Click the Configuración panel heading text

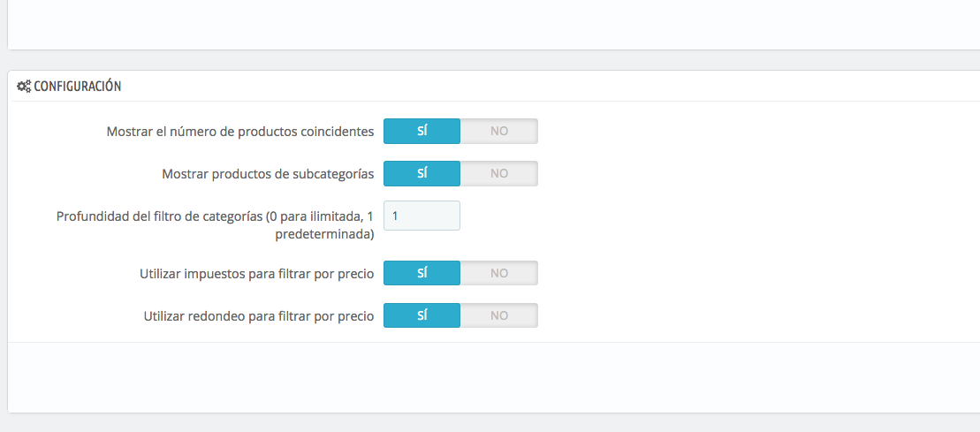pyautogui.click(x=77, y=87)
